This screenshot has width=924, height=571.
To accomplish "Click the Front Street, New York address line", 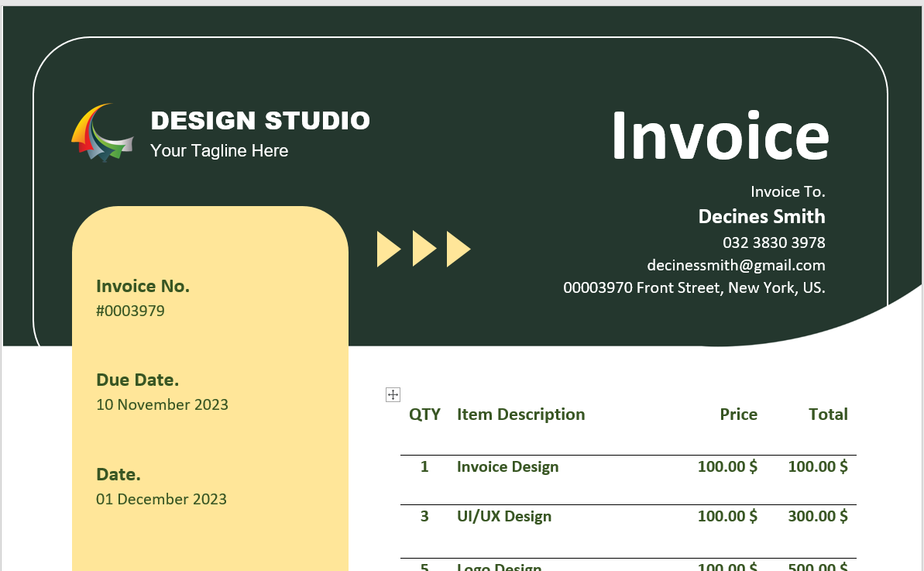I will (x=693, y=287).
